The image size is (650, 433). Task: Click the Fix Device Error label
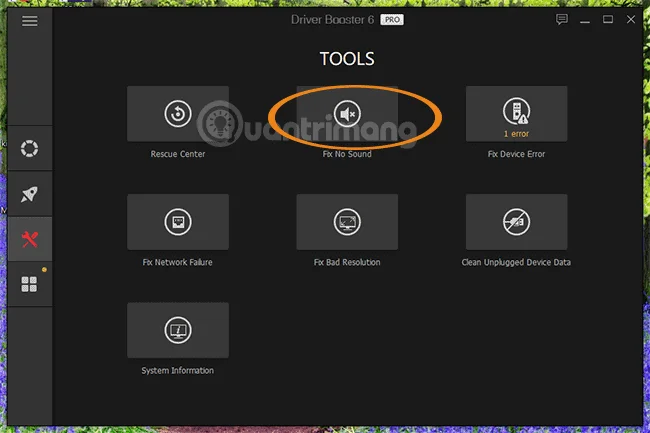[x=517, y=154]
